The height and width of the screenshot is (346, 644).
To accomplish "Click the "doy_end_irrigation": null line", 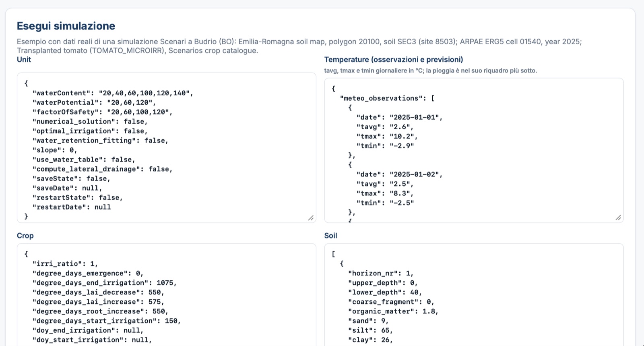I will click(x=88, y=330).
